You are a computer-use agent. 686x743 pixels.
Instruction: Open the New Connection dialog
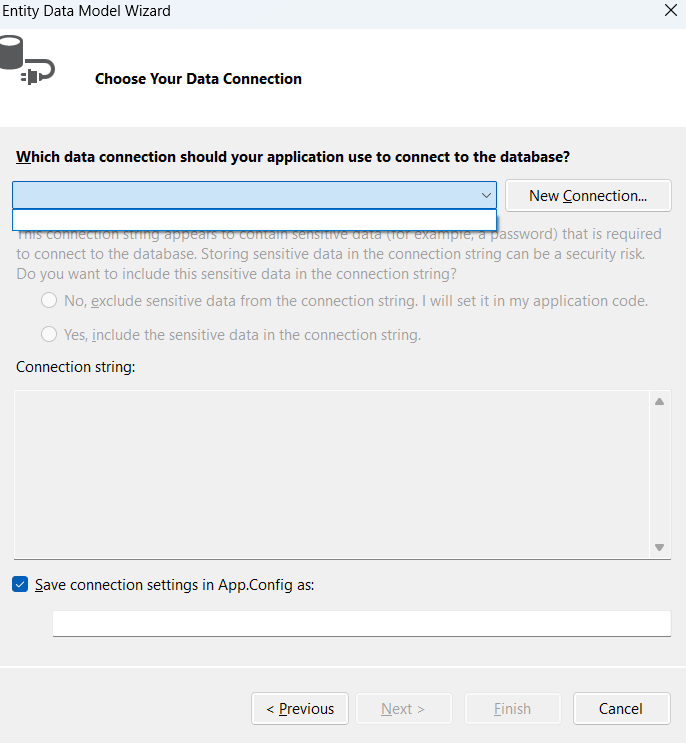point(587,196)
